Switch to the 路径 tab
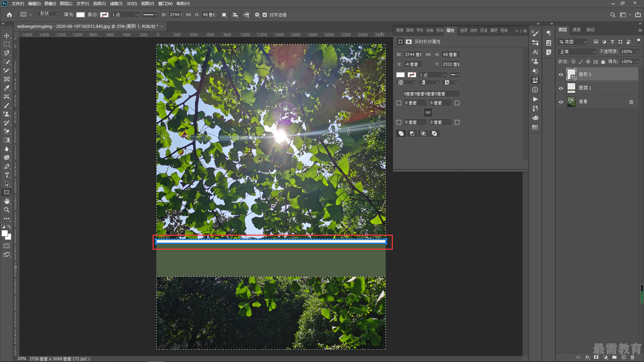The image size is (644, 362). [x=591, y=30]
